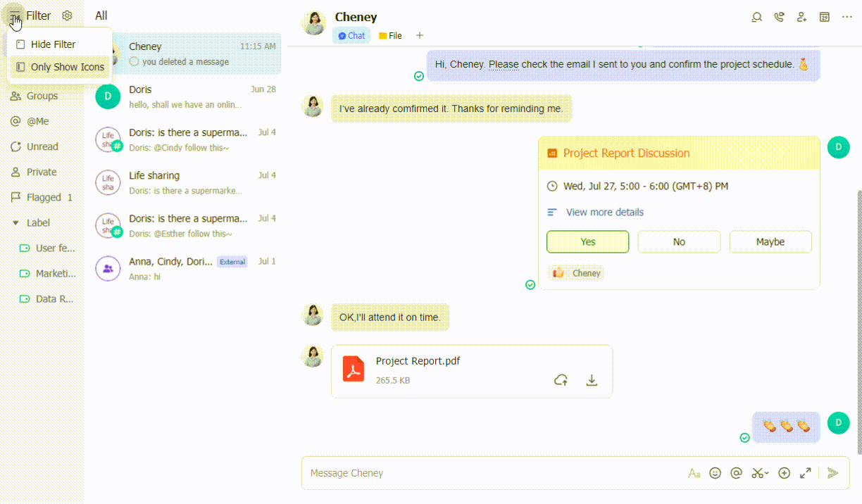Viewport: 862px width, 504px height.
Task: Start a call with Cheney via phone icon
Action: 779,16
